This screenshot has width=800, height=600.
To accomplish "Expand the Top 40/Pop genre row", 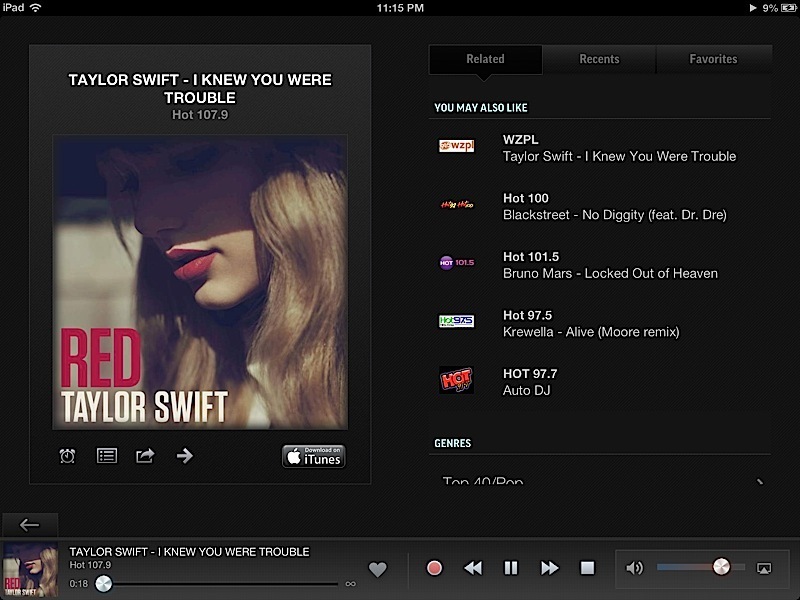I will (600, 481).
